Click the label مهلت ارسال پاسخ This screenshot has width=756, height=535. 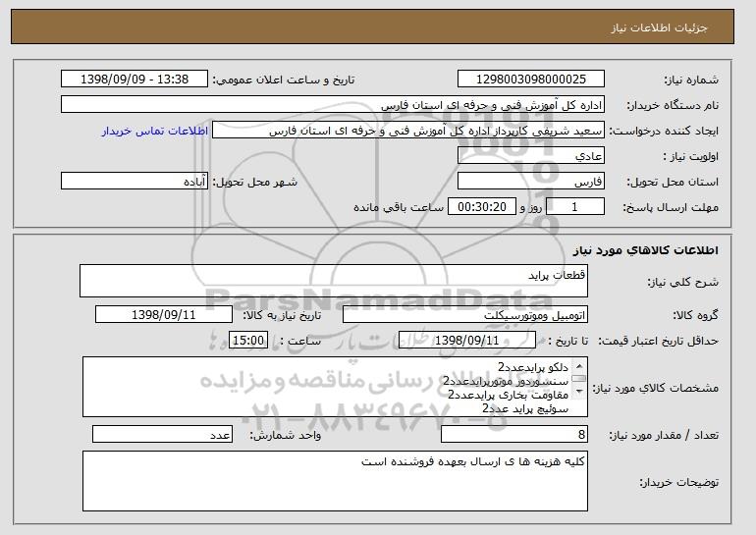(671, 207)
